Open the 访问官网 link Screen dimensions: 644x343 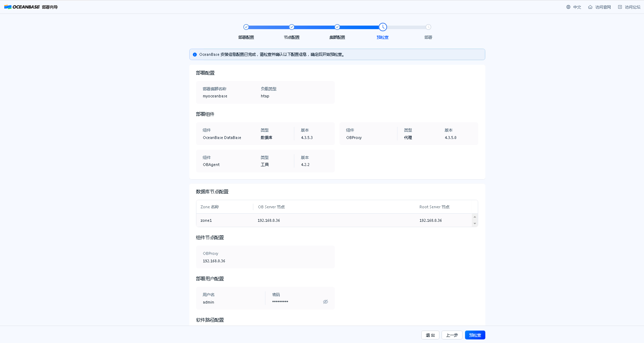603,7
